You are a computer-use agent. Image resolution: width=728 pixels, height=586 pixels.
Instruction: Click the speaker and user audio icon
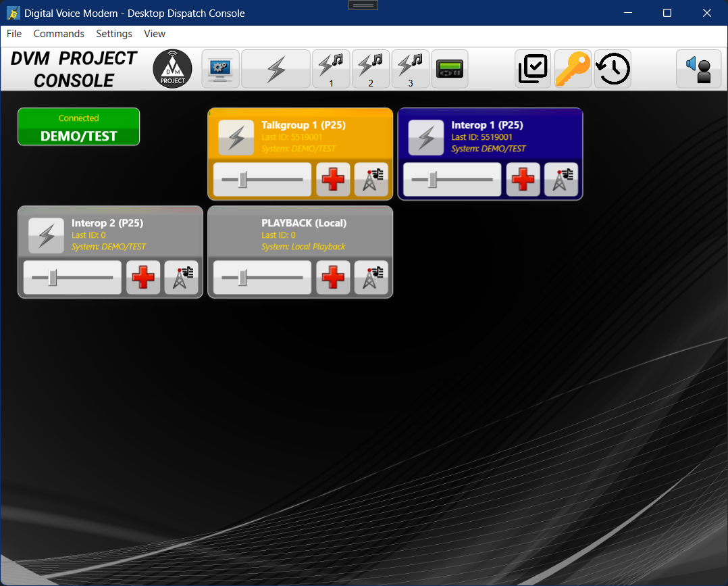tap(698, 69)
